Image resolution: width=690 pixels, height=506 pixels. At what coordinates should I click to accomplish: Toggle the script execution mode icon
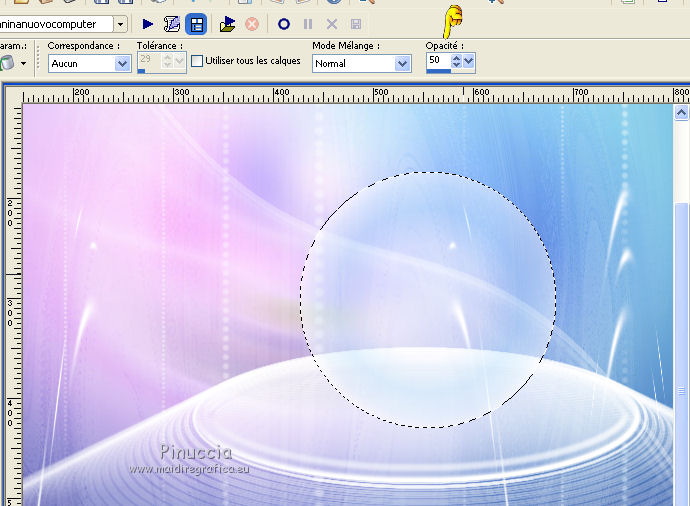196,24
